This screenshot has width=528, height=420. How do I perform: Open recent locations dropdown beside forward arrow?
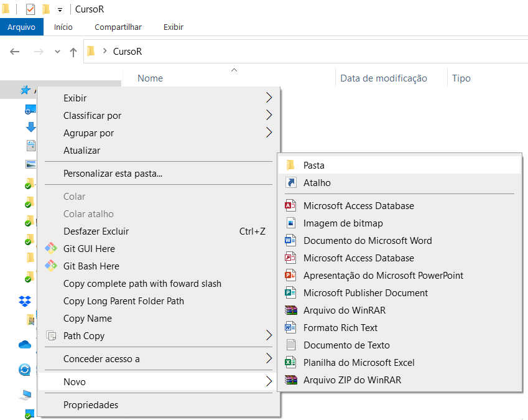point(57,52)
